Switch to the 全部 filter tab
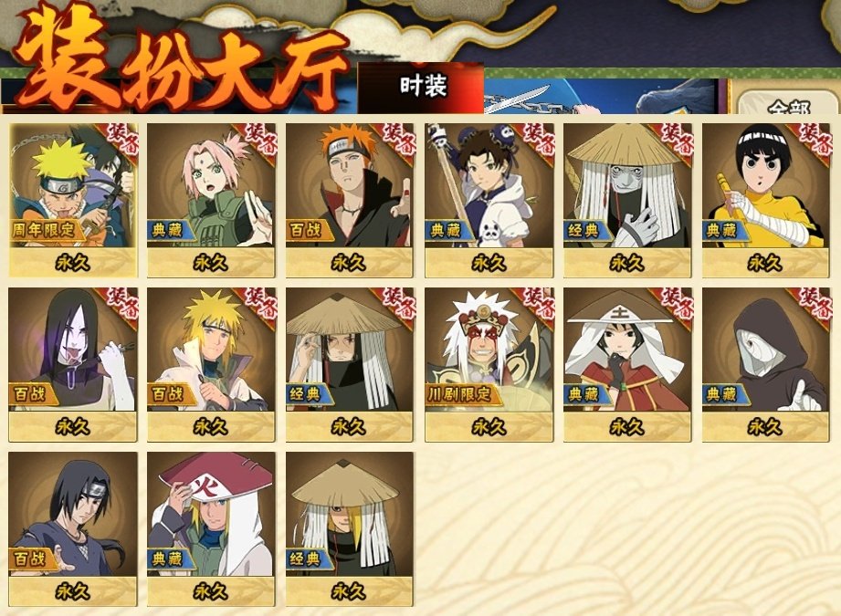 [x=787, y=103]
